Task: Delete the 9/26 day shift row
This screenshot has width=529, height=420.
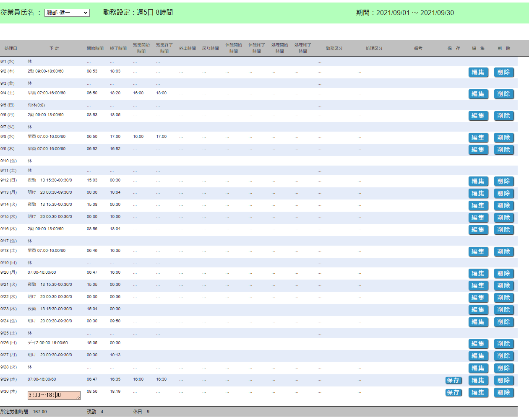Action: 503,344
